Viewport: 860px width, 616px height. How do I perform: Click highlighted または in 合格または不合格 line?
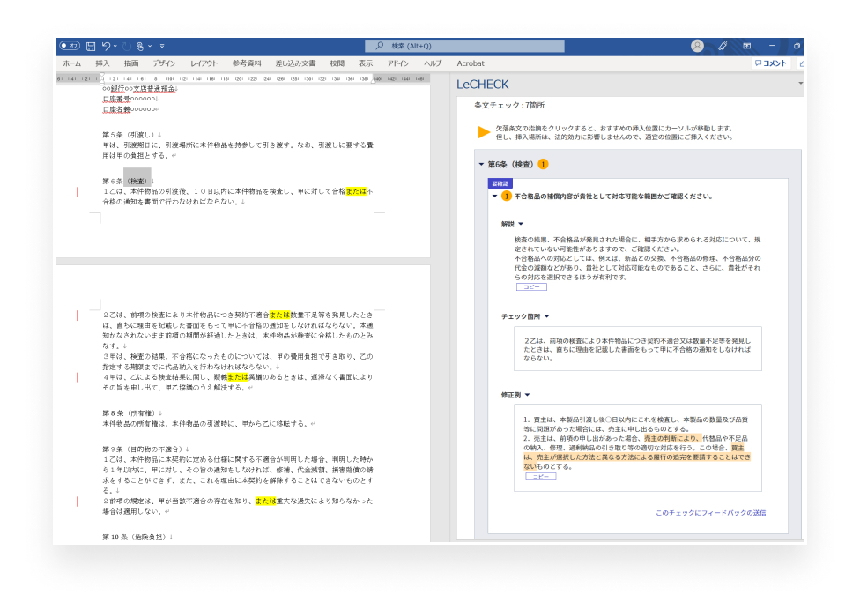tap(356, 191)
